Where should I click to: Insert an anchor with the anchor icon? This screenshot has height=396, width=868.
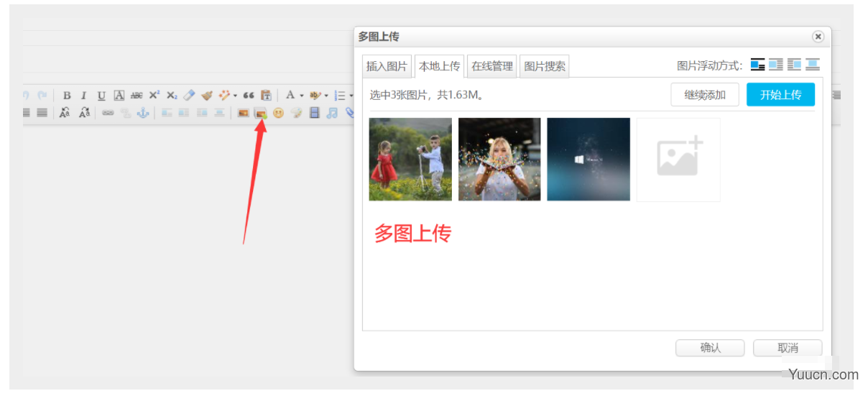(x=143, y=113)
